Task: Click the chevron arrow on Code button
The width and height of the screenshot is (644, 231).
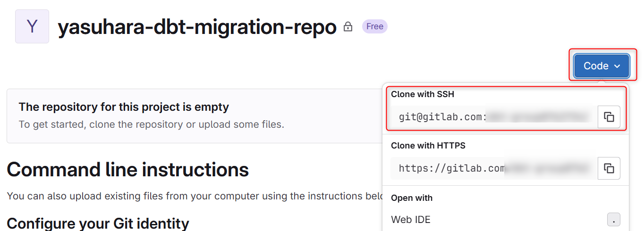Action: click(617, 66)
